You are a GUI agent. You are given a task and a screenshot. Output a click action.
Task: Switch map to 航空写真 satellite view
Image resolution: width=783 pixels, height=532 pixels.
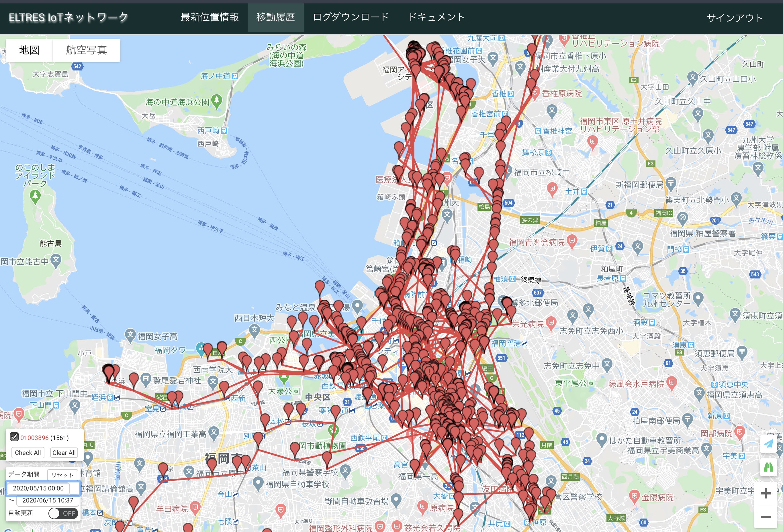pyautogui.click(x=86, y=50)
